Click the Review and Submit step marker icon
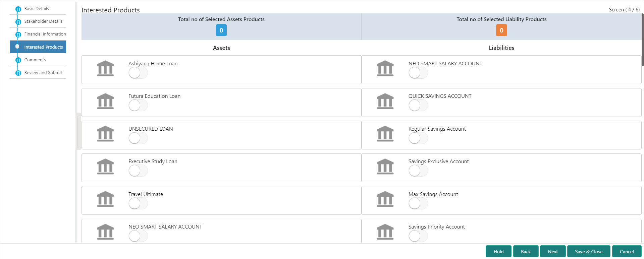This screenshot has height=259, width=644. tap(18, 73)
